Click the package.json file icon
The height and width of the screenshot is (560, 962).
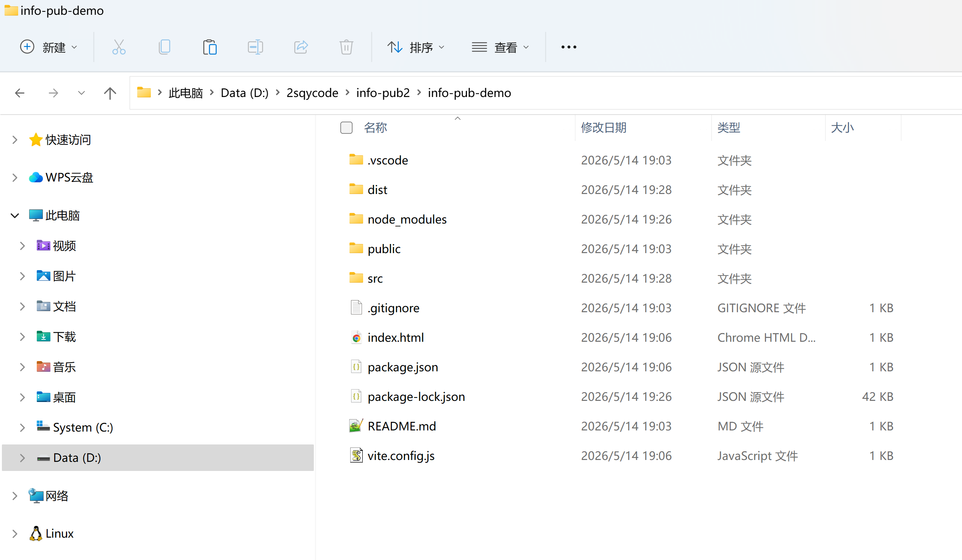(x=356, y=367)
